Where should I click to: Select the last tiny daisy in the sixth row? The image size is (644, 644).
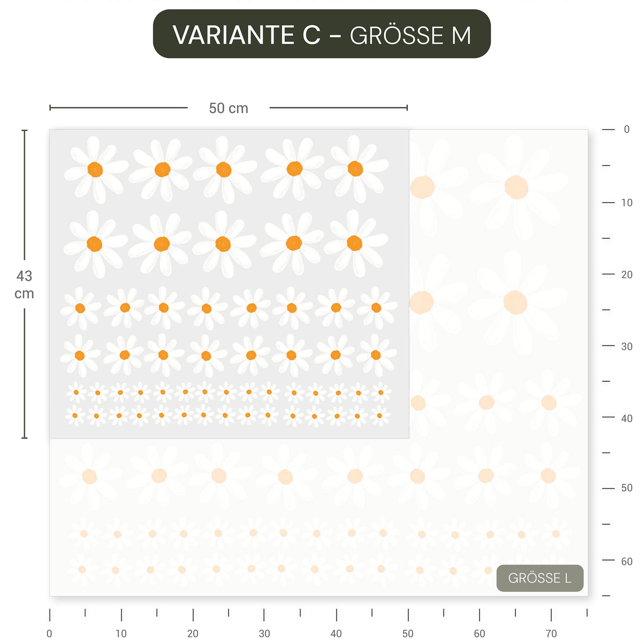[379, 415]
